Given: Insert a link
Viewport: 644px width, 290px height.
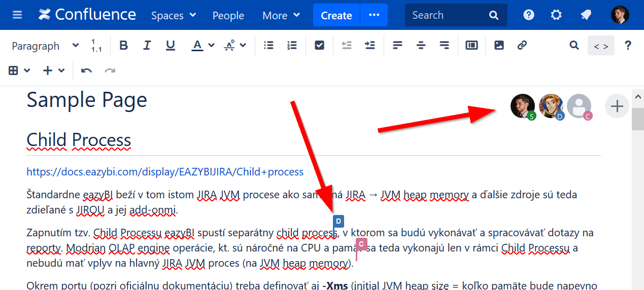Looking at the screenshot, I should pyautogui.click(x=522, y=46).
